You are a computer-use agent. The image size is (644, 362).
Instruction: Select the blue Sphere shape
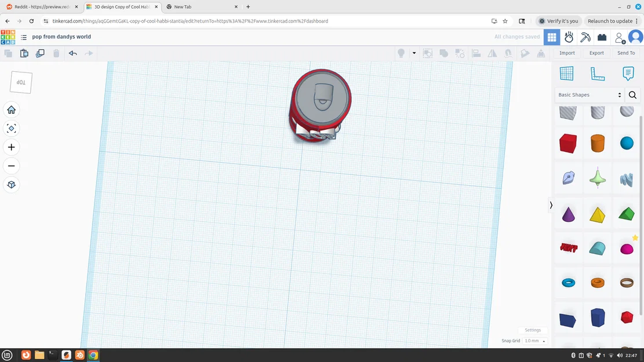[627, 143]
